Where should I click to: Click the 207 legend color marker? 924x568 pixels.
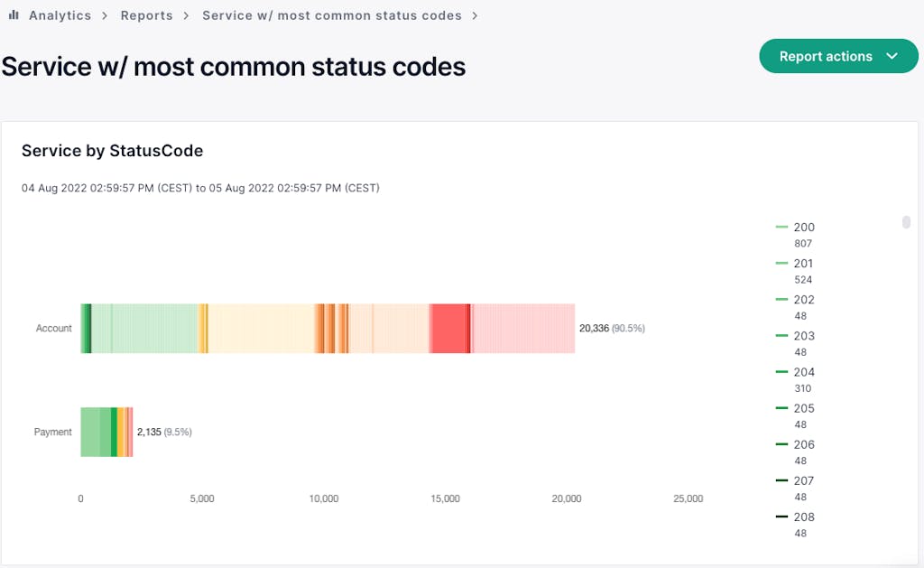781,480
